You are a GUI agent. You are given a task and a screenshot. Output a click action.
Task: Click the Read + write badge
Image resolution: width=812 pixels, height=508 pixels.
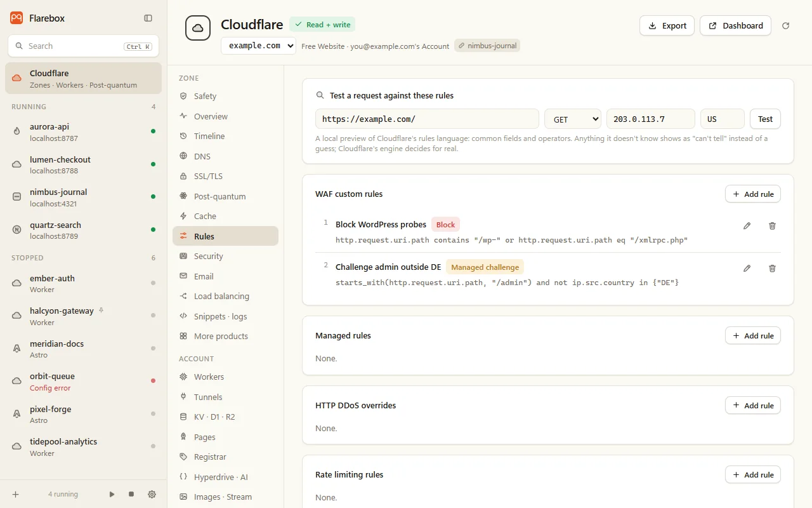click(322, 25)
